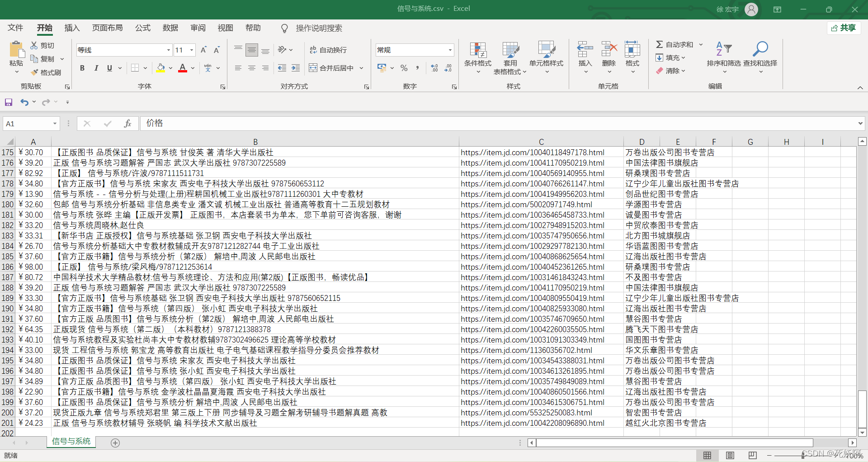This screenshot has width=868, height=462.
Task: Center text horizontally
Action: [252, 68]
